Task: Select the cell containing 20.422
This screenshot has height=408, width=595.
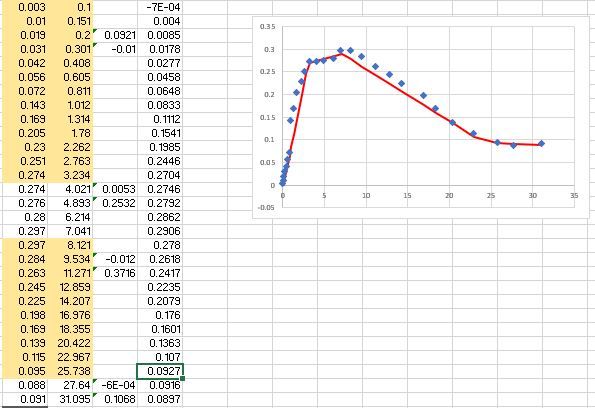Action: tap(70, 343)
